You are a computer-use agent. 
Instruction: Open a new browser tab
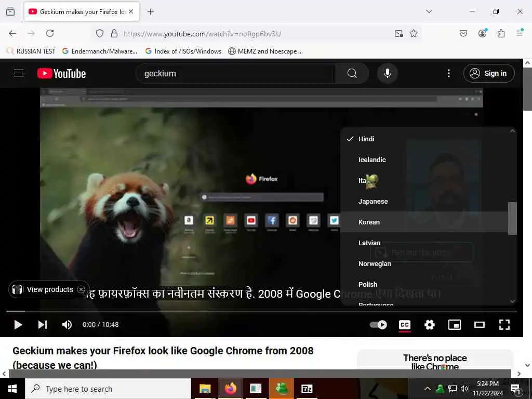150,12
